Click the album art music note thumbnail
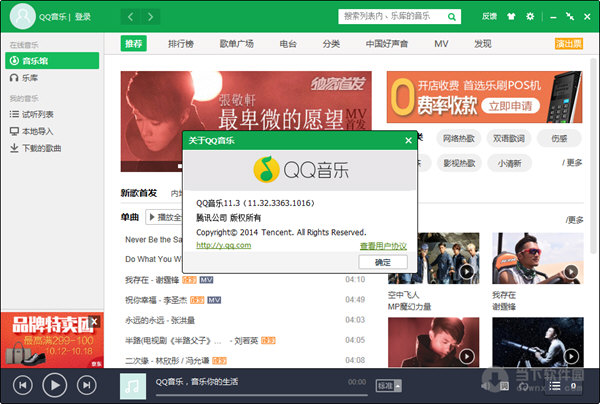The height and width of the screenshot is (404, 600). pyautogui.click(x=133, y=386)
